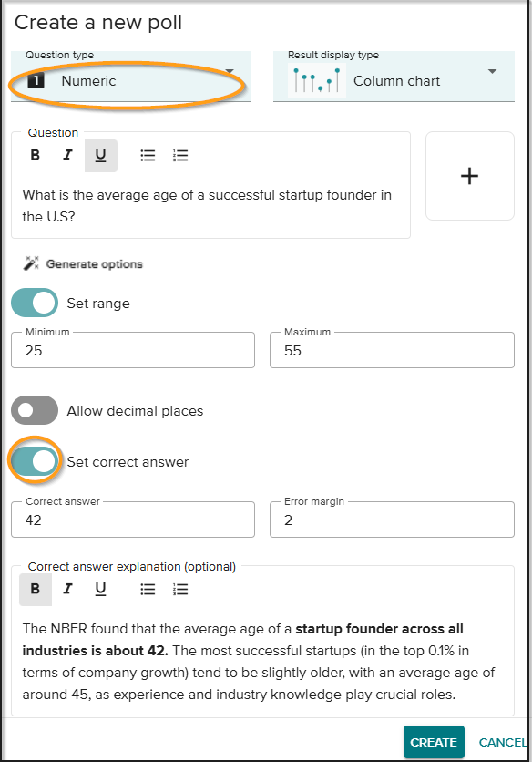Toggle underline in the Question editor
Viewport: 532px width, 762px height.
[x=100, y=155]
